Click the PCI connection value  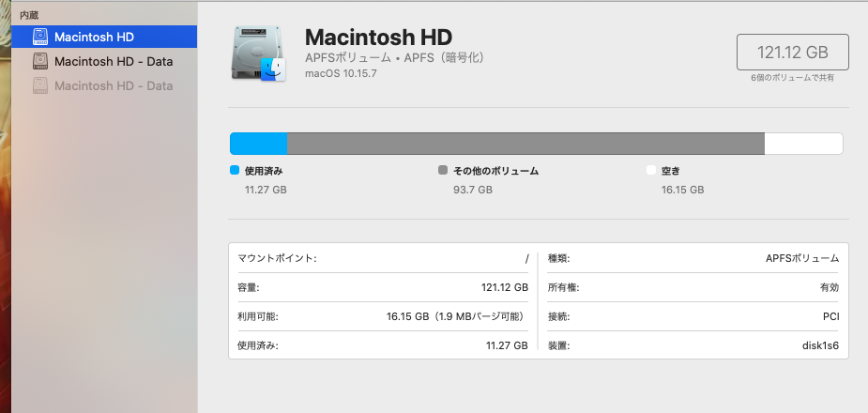coord(830,316)
